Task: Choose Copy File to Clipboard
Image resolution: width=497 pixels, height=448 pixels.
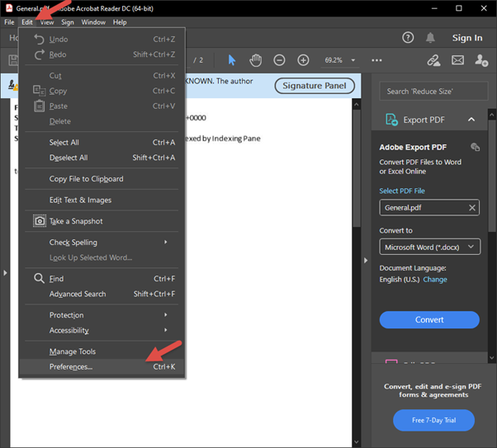Action: coord(102,179)
